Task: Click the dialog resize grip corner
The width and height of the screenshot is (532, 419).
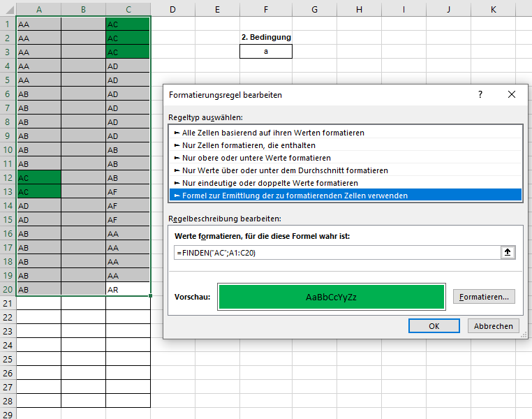Action: pyautogui.click(x=524, y=335)
